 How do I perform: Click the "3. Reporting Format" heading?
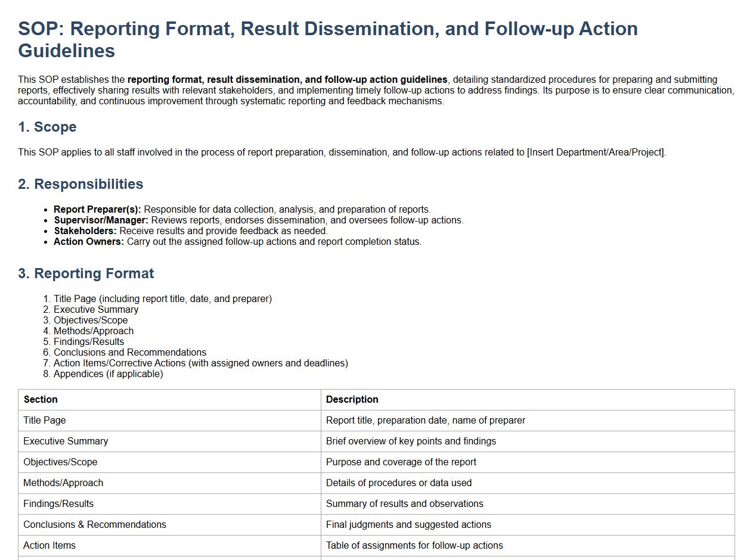(x=86, y=273)
